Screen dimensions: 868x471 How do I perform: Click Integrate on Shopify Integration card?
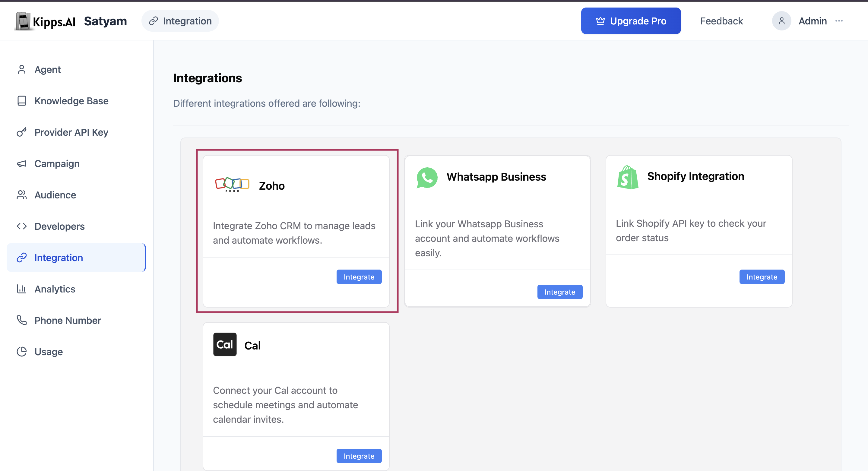(762, 277)
